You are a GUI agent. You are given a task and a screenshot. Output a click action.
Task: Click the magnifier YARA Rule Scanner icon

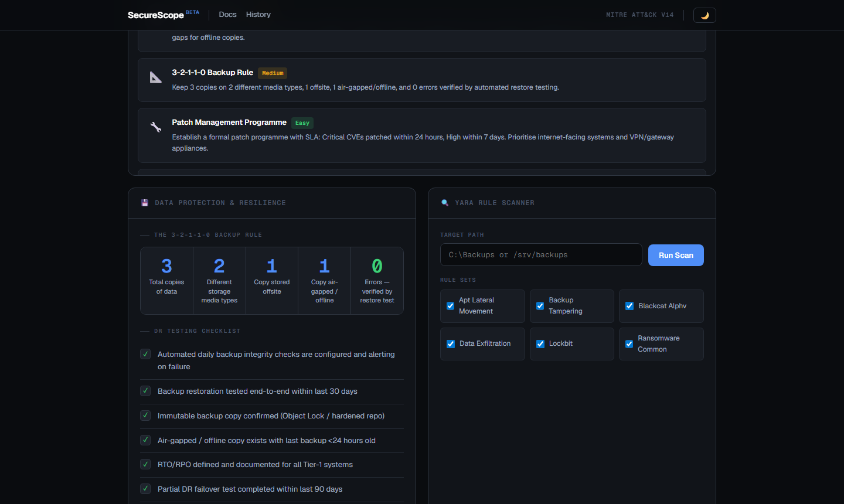[x=445, y=203]
